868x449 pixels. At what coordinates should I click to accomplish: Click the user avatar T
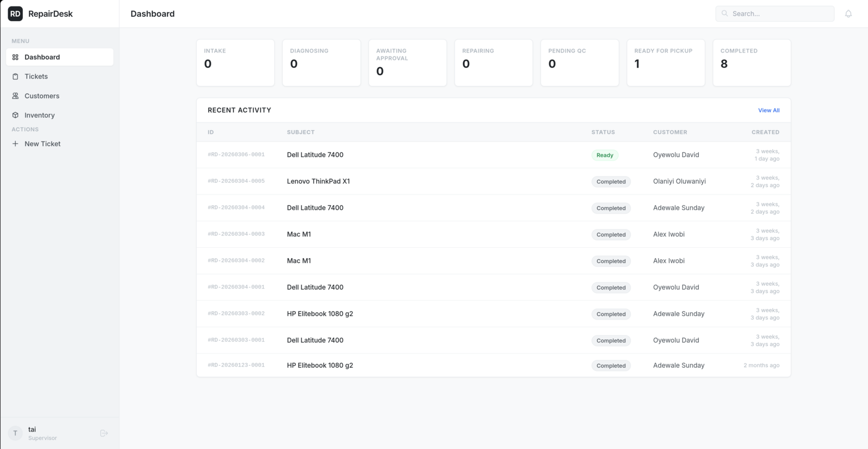[x=15, y=433]
